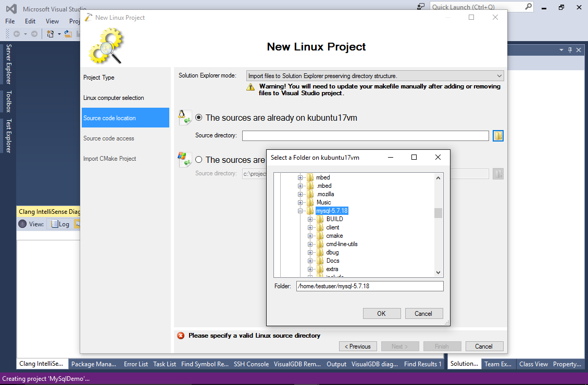
Task: Switch to the Task List tab
Action: [165, 364]
